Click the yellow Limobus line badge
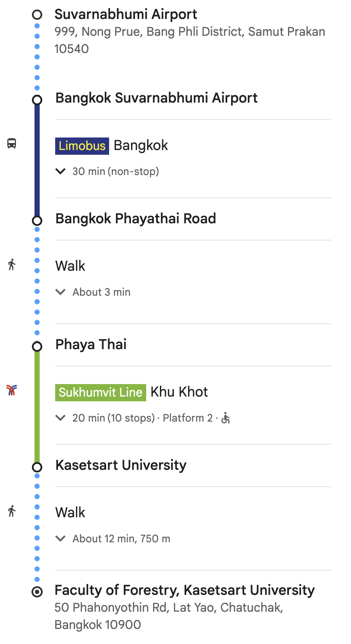The height and width of the screenshot is (644, 351). coord(82,146)
